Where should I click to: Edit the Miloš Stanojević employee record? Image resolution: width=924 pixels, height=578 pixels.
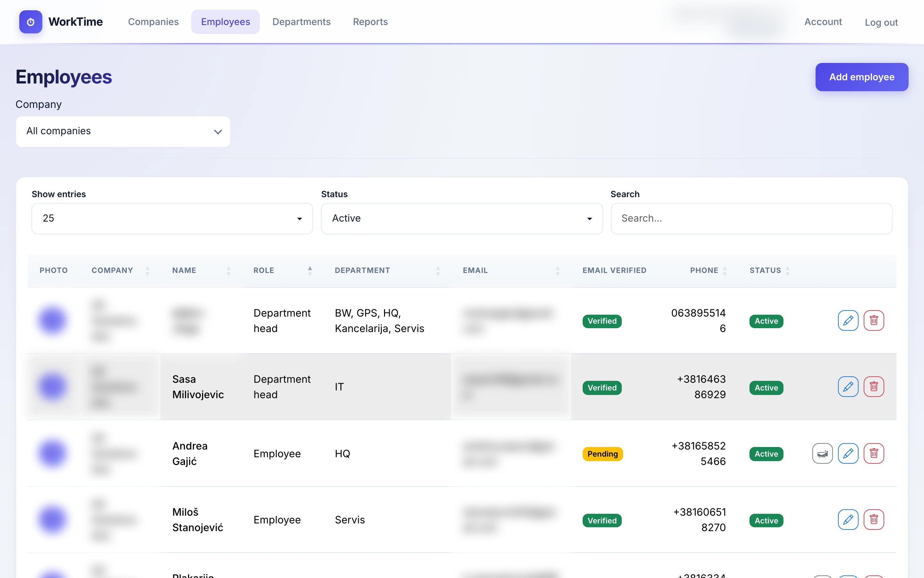pyautogui.click(x=848, y=520)
